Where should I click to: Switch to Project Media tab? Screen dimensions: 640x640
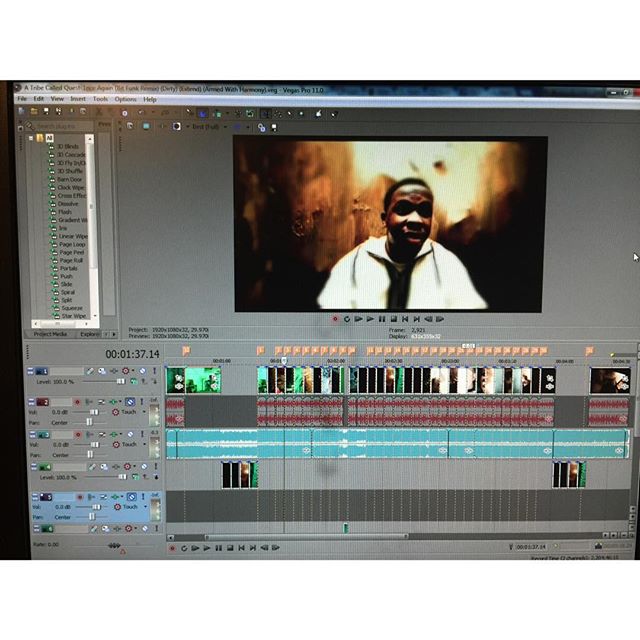[x=50, y=334]
